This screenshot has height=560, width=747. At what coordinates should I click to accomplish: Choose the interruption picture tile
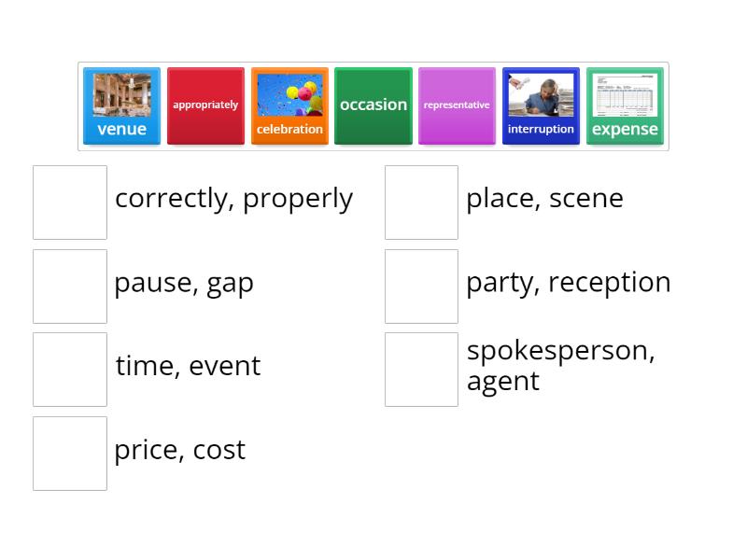click(541, 106)
